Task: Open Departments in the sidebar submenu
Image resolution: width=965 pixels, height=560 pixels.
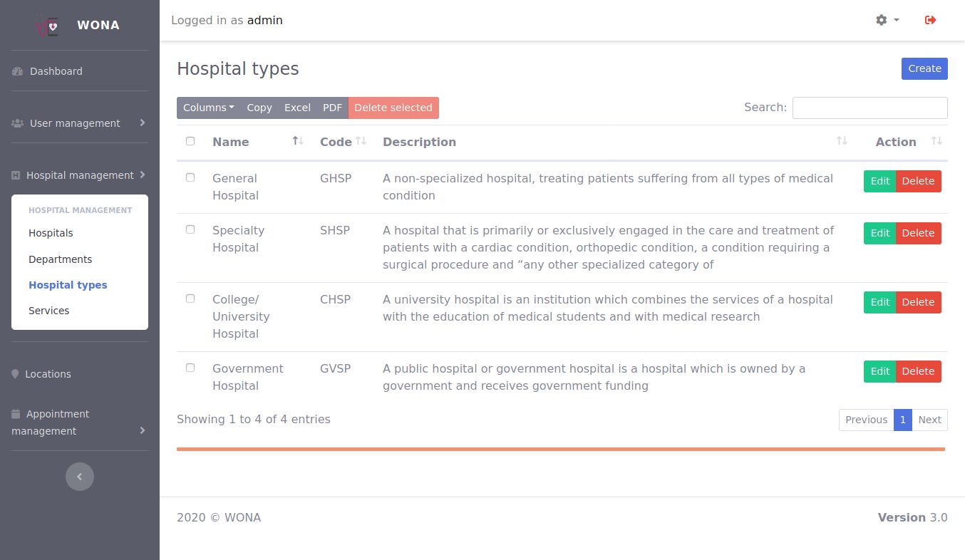Action: (60, 259)
